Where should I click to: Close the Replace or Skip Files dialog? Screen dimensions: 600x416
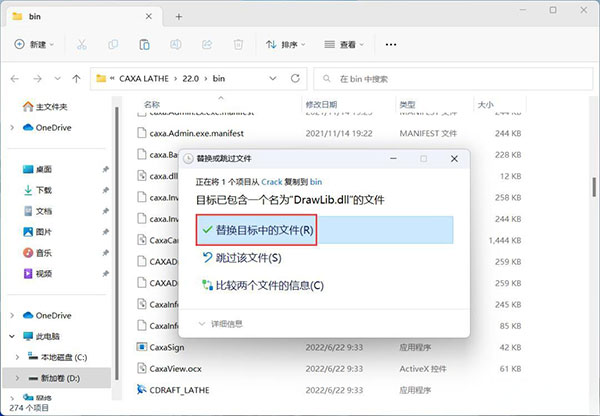pos(454,158)
